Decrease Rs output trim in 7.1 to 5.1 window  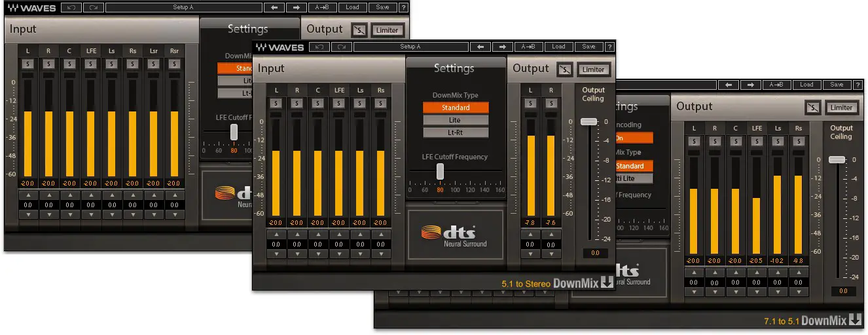click(x=799, y=292)
